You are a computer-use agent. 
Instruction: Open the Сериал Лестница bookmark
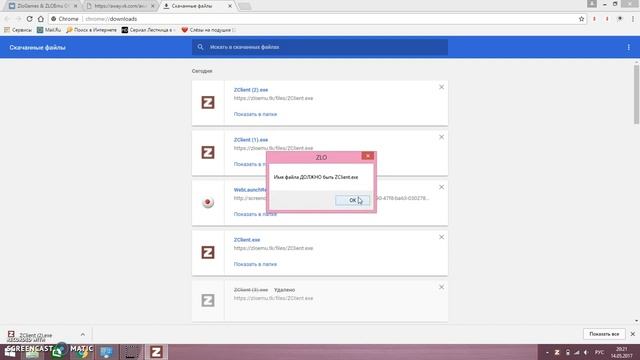tap(149, 30)
